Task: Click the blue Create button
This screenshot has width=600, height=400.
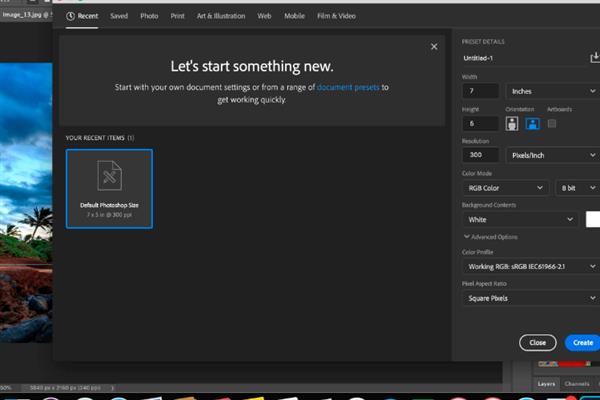Action: [x=580, y=342]
